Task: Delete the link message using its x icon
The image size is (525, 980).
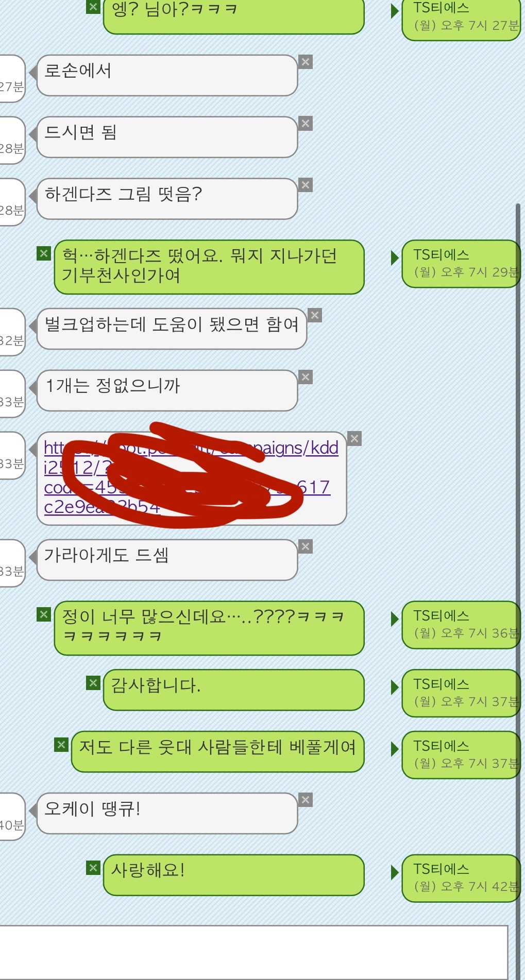Action: tap(354, 438)
